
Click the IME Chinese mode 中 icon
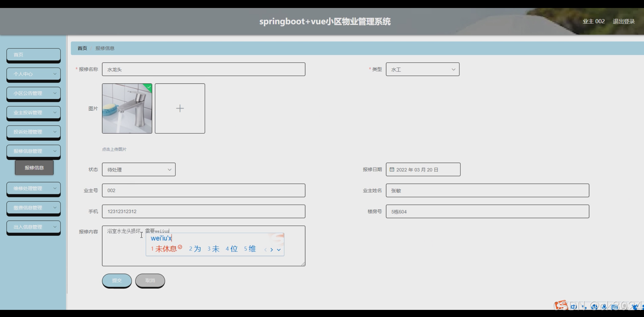(x=574, y=306)
